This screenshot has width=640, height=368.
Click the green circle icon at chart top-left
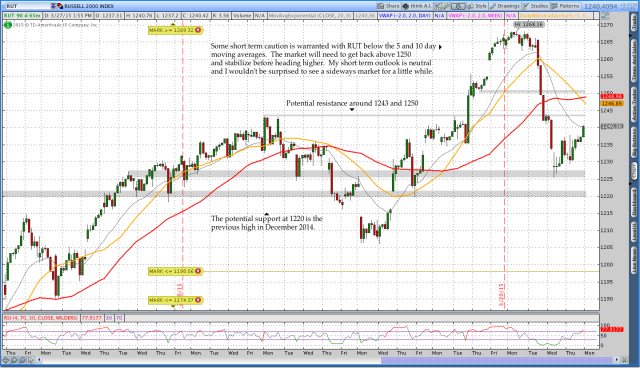click(x=8, y=25)
